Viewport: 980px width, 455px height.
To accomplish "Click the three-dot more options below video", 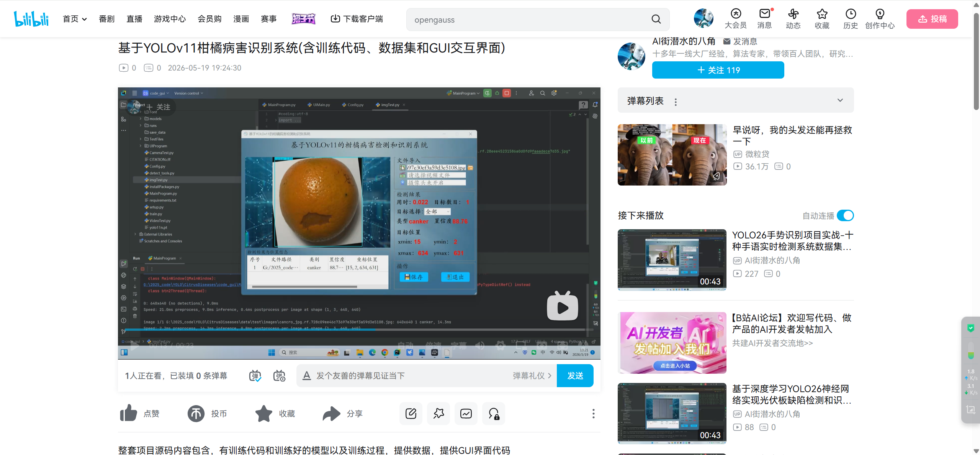I will 593,413.
